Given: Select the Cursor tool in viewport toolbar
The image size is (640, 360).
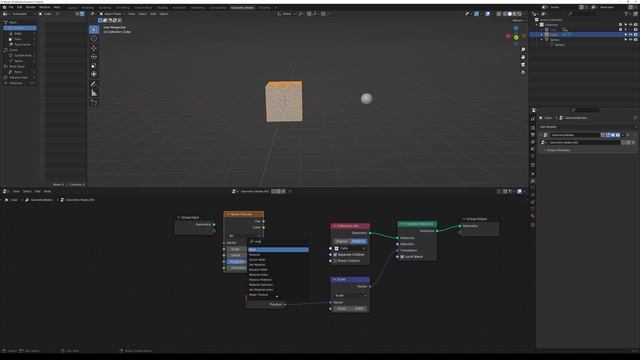Looking at the screenshot, I should pyautogui.click(x=94, y=38).
